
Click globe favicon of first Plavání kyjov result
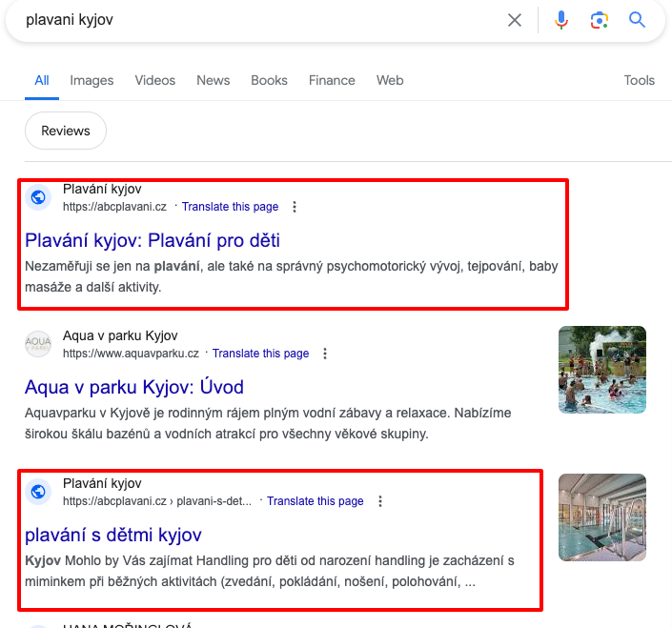click(x=38, y=197)
